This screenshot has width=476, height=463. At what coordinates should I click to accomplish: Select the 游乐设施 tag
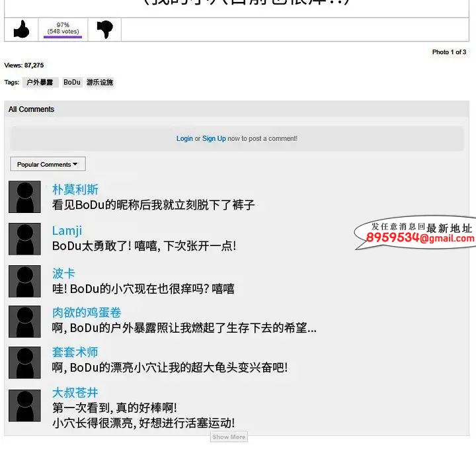[x=100, y=82]
